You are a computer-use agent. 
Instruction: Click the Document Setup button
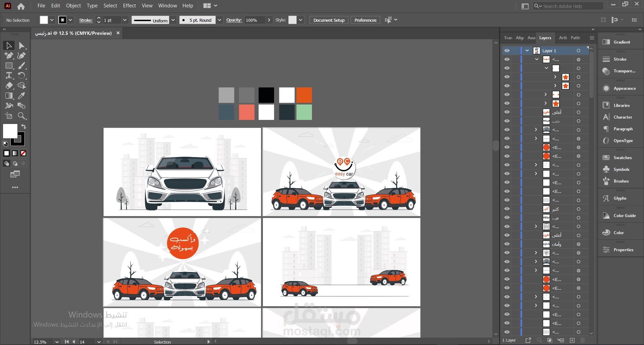tap(329, 20)
